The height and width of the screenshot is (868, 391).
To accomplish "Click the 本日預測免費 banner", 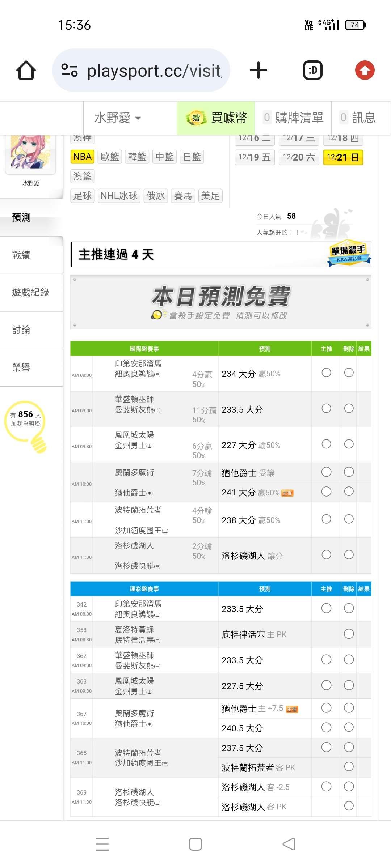I will [221, 302].
